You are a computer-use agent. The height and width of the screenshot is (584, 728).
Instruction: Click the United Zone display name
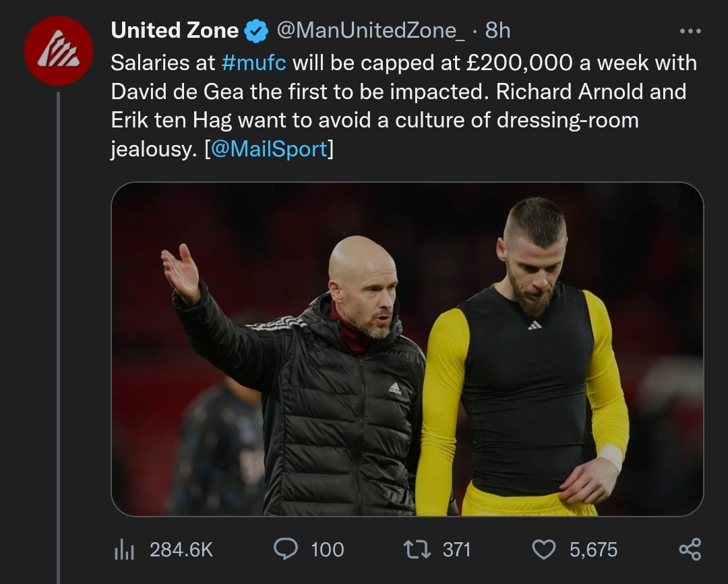pyautogui.click(x=175, y=30)
